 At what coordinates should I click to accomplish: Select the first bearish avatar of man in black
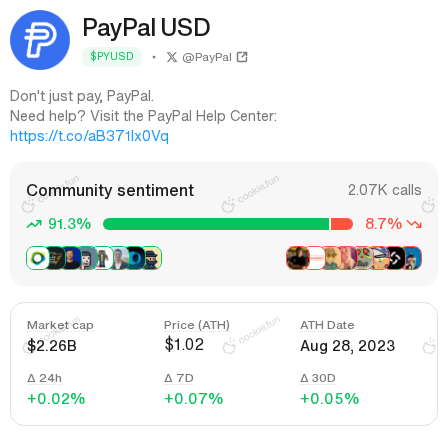tap(297, 258)
